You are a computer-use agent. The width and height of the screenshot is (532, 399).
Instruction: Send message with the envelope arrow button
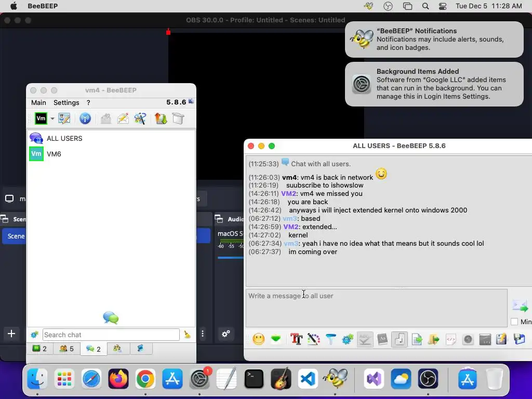click(x=520, y=305)
